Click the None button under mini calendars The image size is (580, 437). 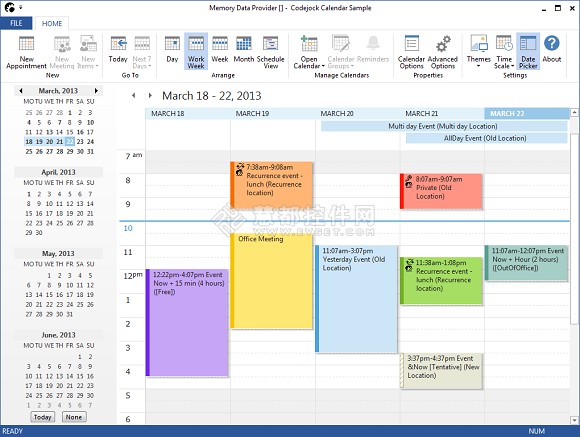(74, 417)
